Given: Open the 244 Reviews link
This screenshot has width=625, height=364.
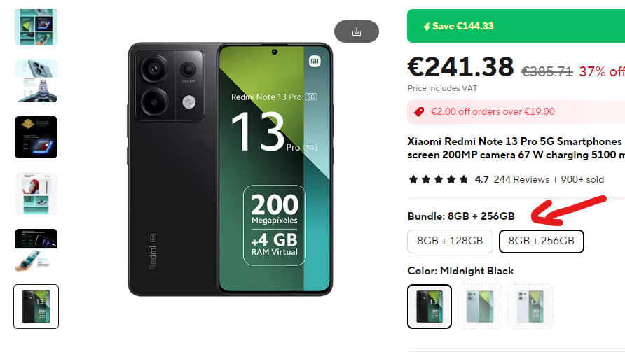Looking at the screenshot, I should point(521,180).
